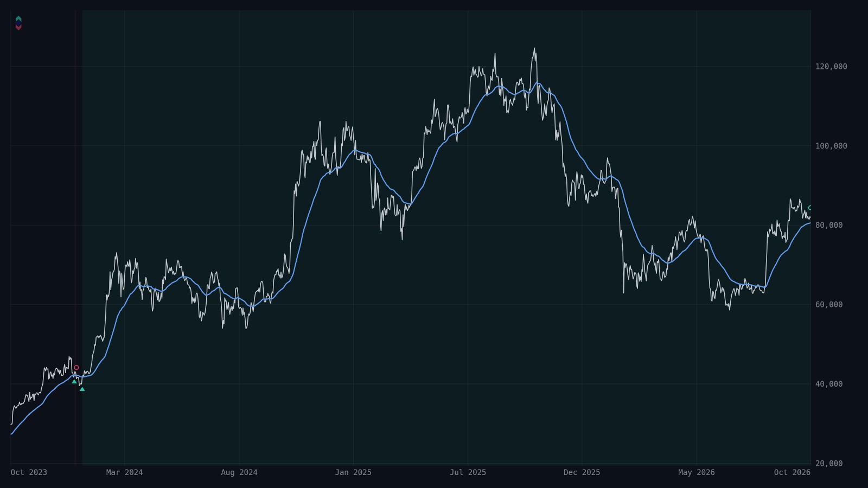Image resolution: width=868 pixels, height=488 pixels.
Task: Select the Jul 2025 date label
Action: coord(468,472)
